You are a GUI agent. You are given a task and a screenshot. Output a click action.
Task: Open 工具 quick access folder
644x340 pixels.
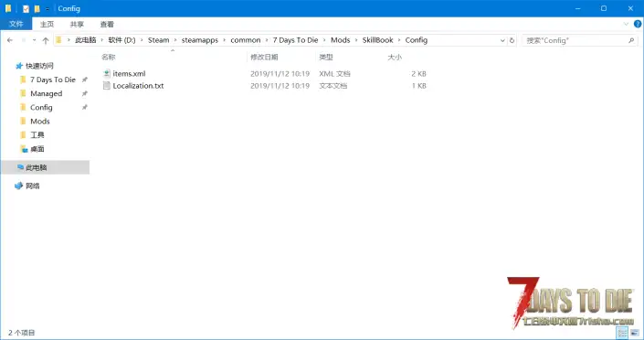pyautogui.click(x=37, y=135)
